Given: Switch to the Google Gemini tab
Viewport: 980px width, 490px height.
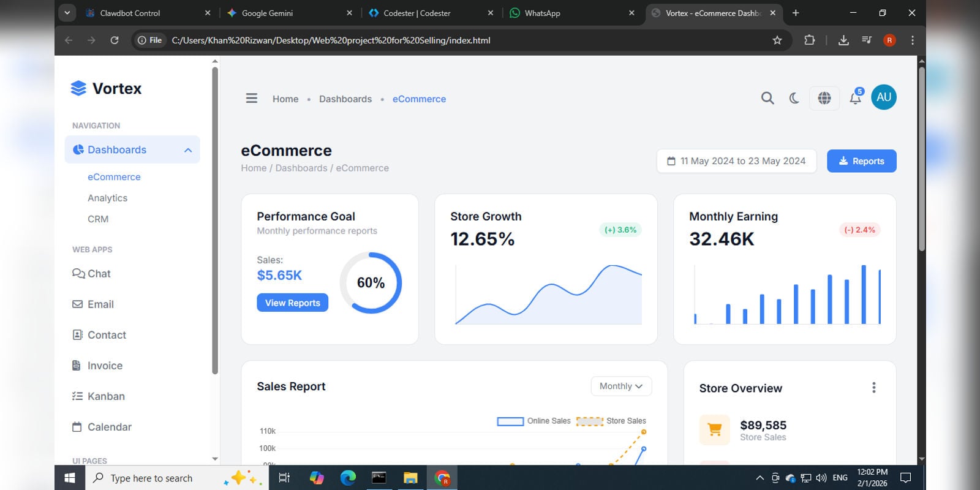Looking at the screenshot, I should (x=267, y=13).
